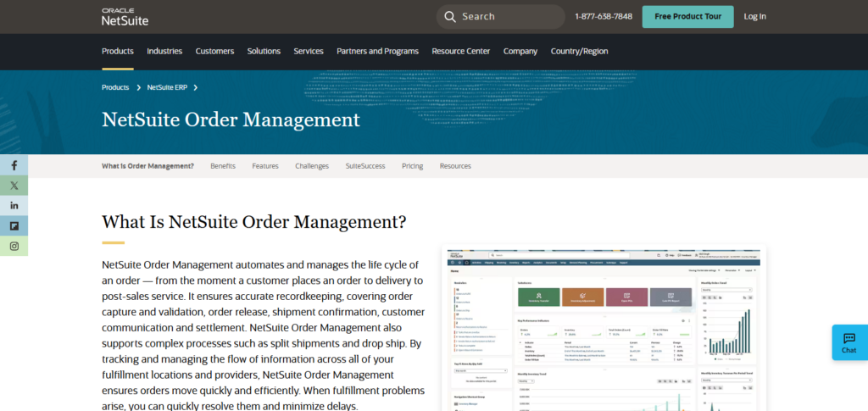Click the 'What Is NetSuite Order Management?' heading
Image resolution: width=868 pixels, height=411 pixels.
(254, 222)
